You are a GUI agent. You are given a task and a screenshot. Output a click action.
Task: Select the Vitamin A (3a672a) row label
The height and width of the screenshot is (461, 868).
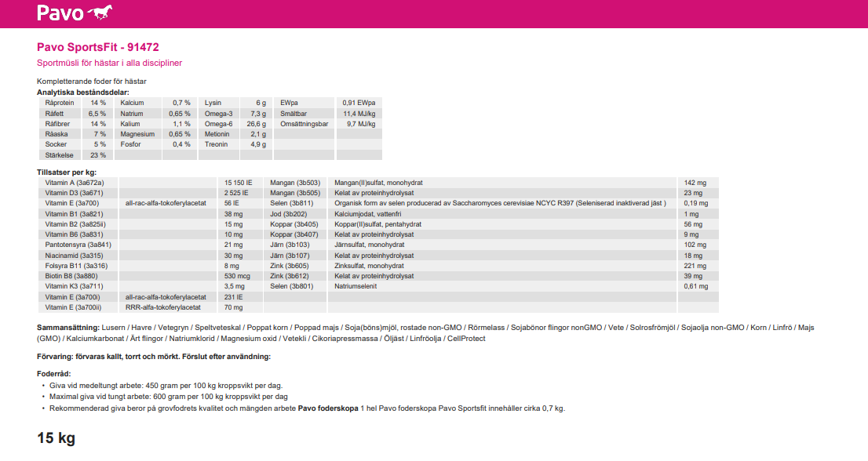point(75,183)
